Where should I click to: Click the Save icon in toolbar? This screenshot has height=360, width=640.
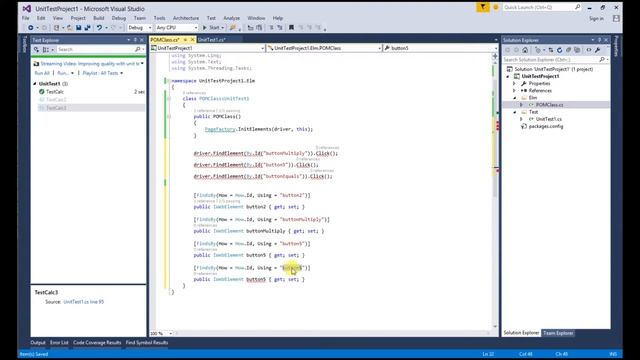78,28
